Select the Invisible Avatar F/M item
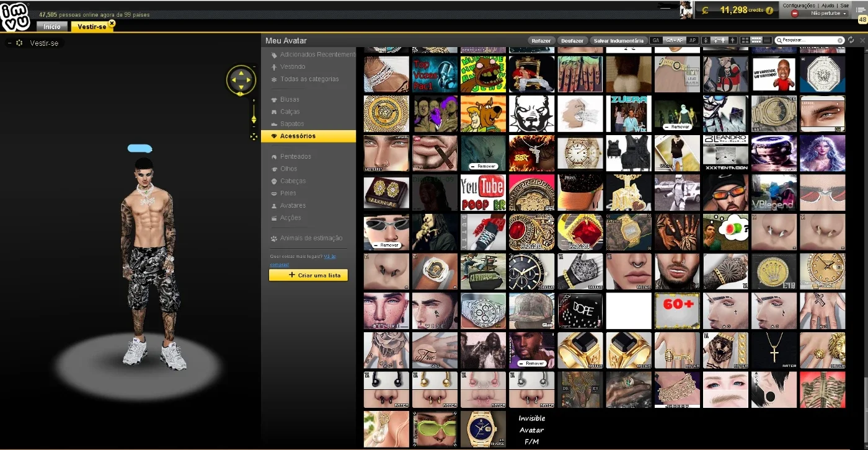The width and height of the screenshot is (868, 450). (x=531, y=429)
